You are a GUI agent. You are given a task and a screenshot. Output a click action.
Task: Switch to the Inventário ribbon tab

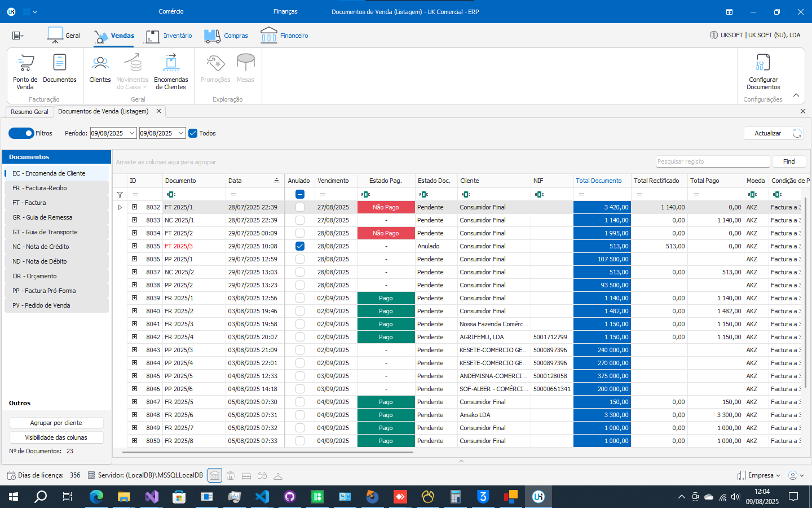pyautogui.click(x=169, y=36)
